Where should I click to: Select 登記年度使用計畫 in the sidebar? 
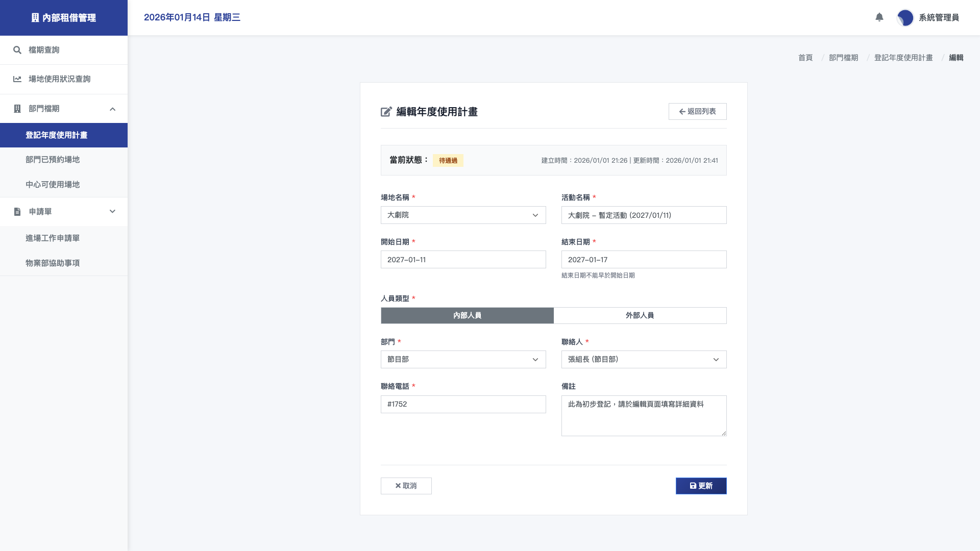pos(56,135)
